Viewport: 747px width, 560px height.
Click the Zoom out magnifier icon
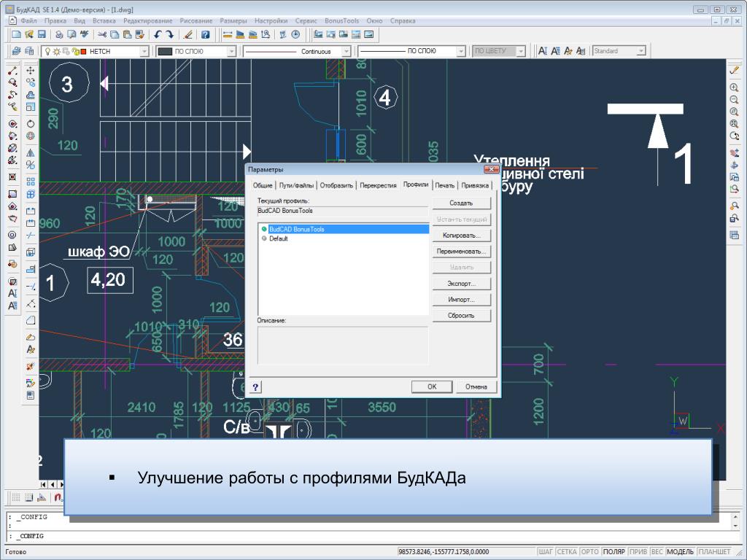tap(734, 99)
